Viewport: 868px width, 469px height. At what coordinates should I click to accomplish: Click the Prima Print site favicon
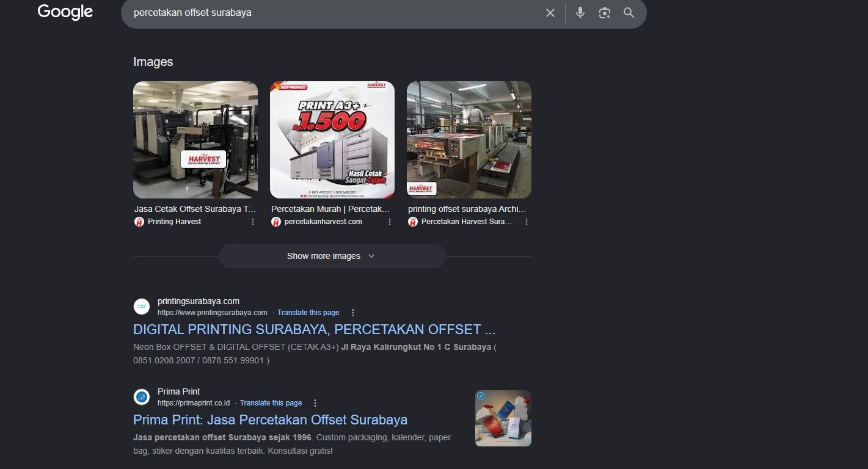tap(142, 397)
